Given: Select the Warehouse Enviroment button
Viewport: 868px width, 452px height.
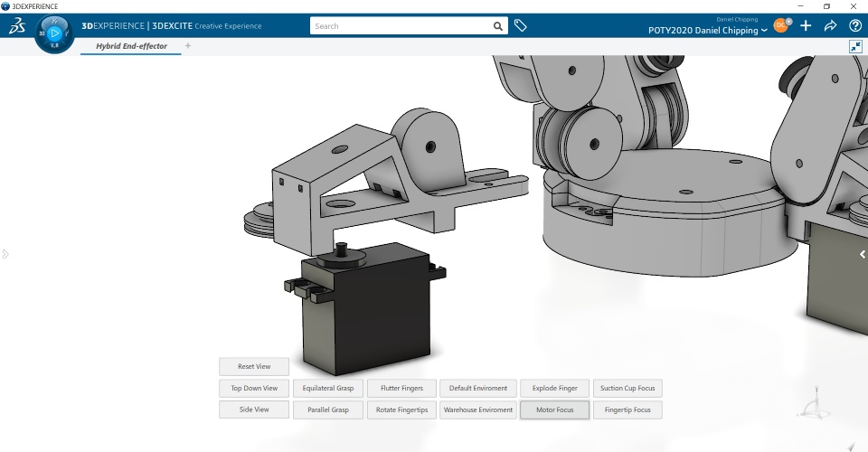Looking at the screenshot, I should pyautogui.click(x=478, y=410).
